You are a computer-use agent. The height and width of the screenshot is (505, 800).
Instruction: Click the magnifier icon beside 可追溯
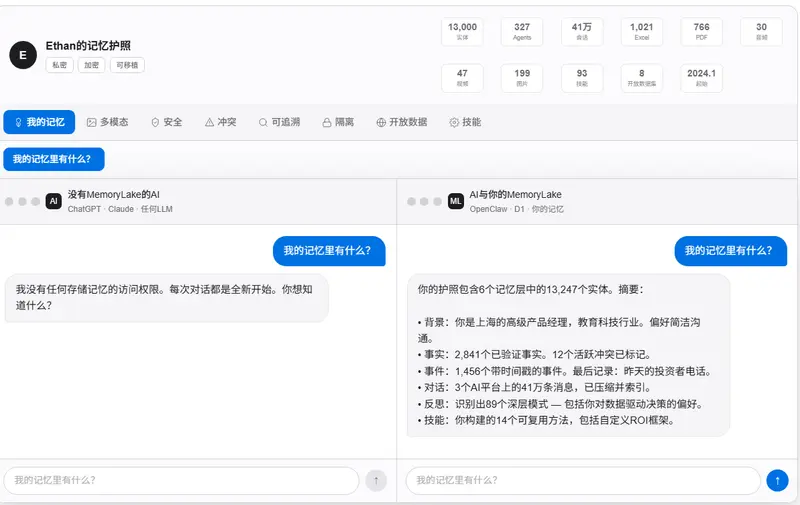(263, 122)
